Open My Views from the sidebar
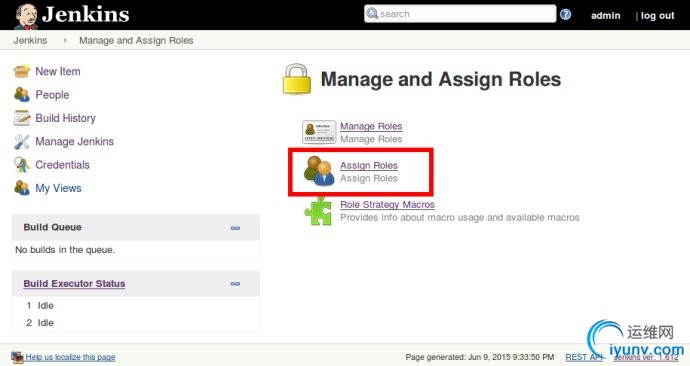The image size is (690, 366). pos(59,188)
